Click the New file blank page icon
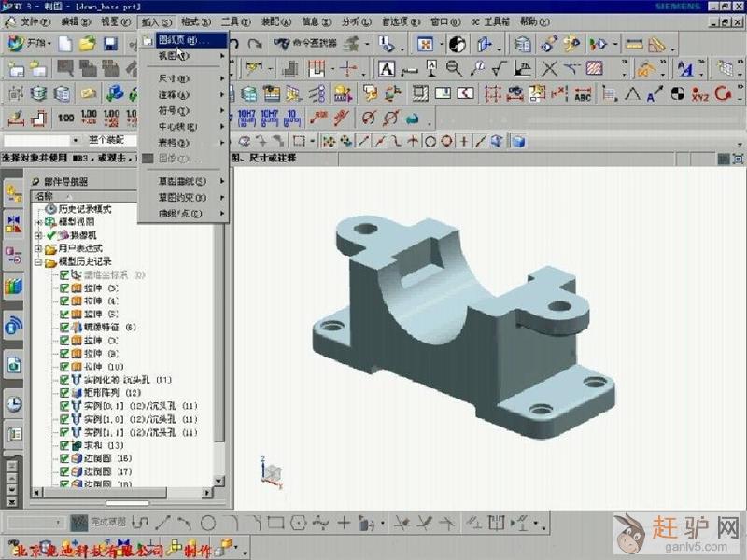 [64, 44]
